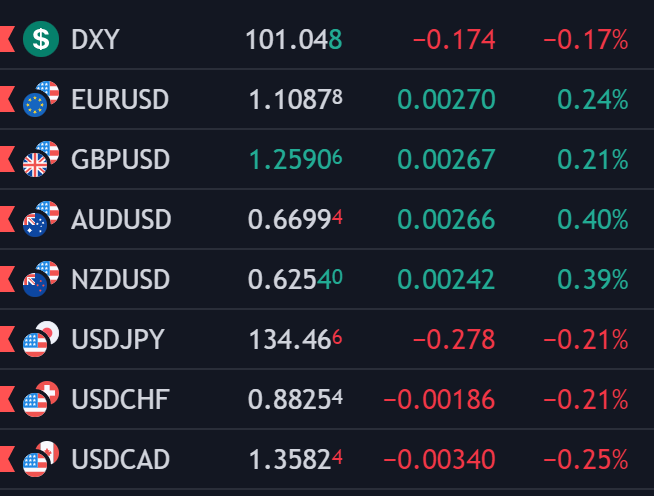This screenshot has width=654, height=496.
Task: Click the USDJPY flag pair icon
Action: pos(41,340)
